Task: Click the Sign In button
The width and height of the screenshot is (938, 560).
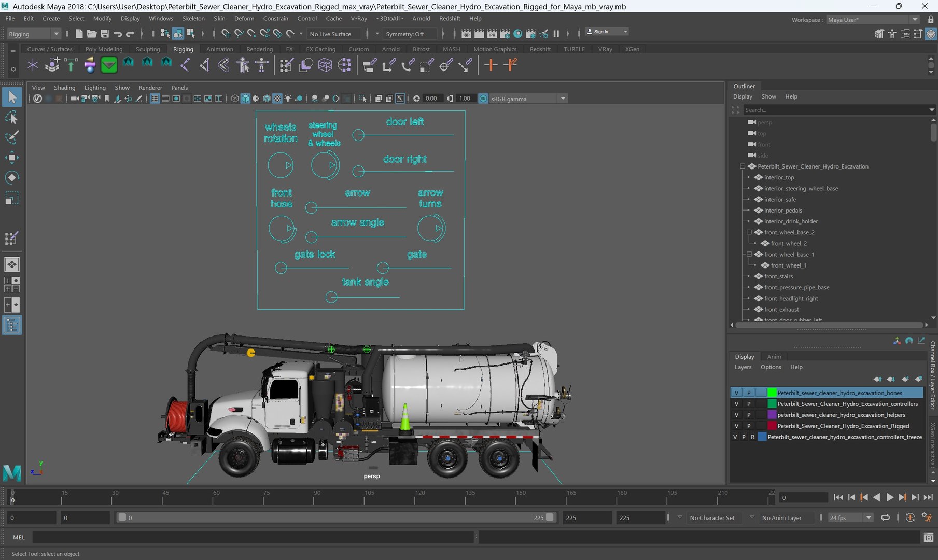Action: pos(607,32)
